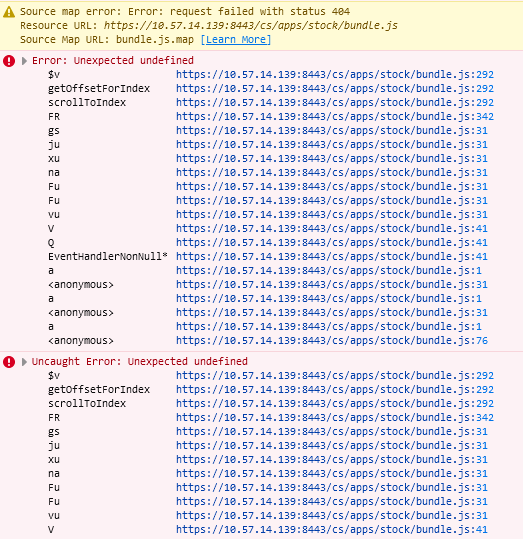Open bundle.js:292 link for $v in Uncaught Error

pyautogui.click(x=335, y=375)
